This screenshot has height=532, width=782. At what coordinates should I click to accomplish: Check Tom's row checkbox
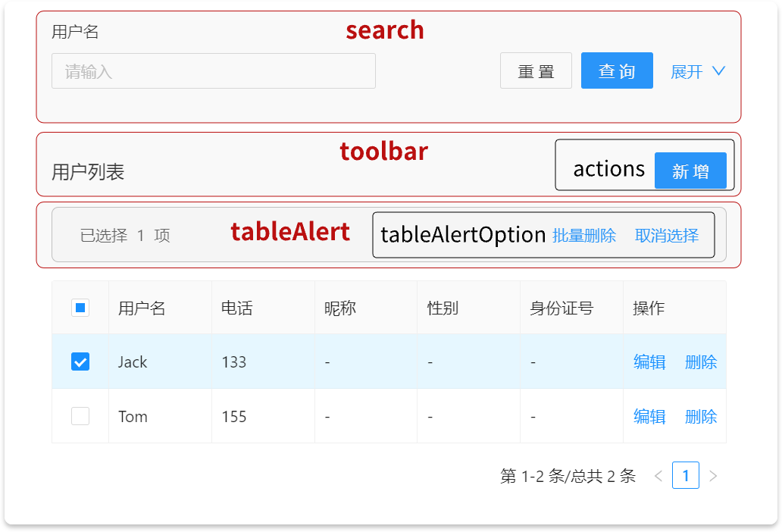pyautogui.click(x=80, y=416)
